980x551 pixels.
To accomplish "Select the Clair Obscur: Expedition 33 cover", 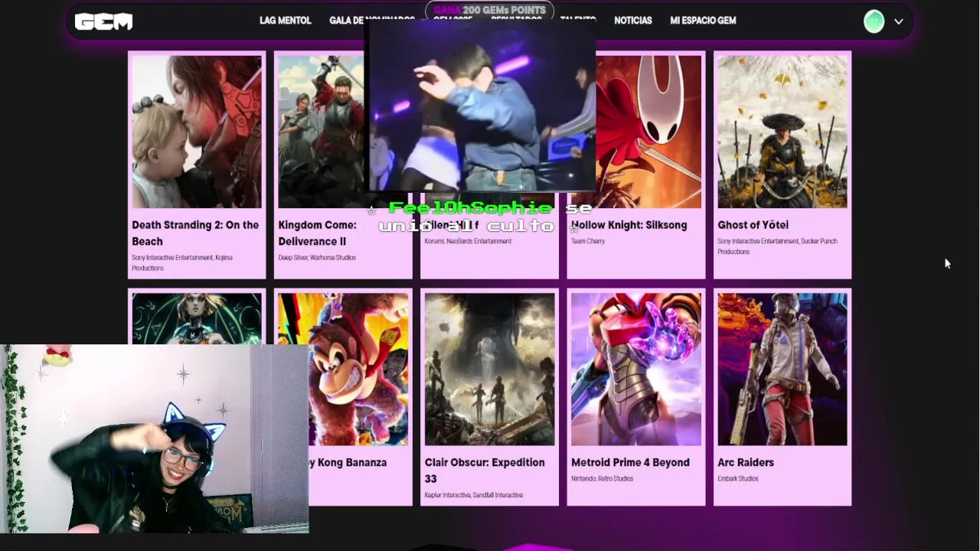I will (490, 369).
